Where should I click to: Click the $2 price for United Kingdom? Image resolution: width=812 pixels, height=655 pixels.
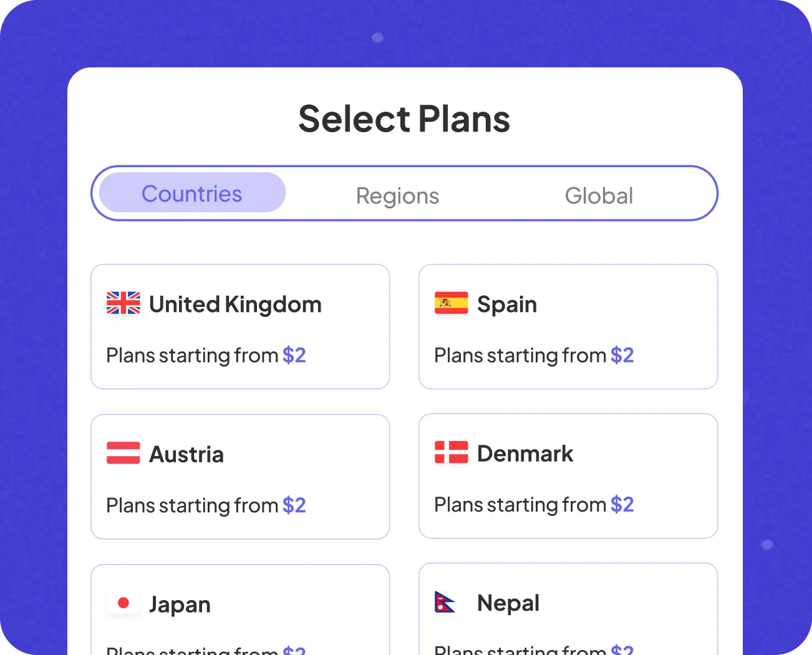(294, 355)
